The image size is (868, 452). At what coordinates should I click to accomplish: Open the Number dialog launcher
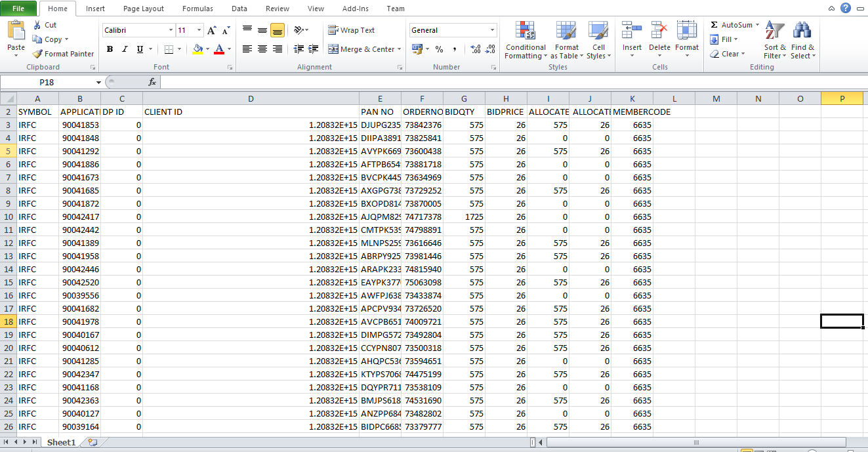click(493, 68)
